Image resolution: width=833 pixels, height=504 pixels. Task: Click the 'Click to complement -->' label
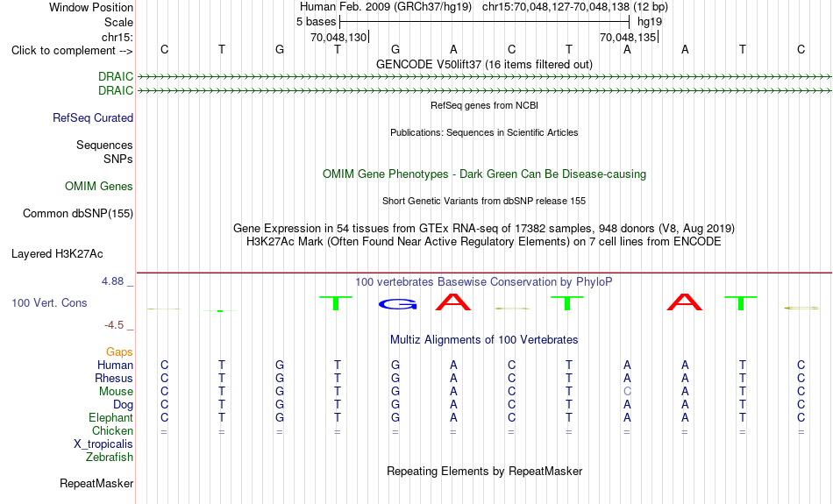tap(72, 51)
